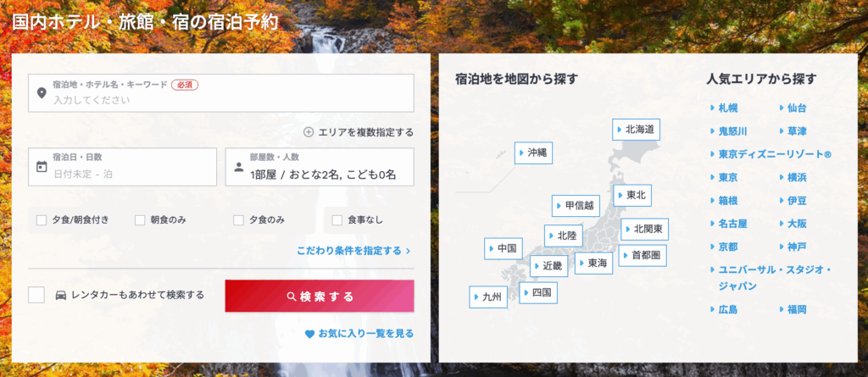Open the 宿泊日・日数 date picker

click(x=122, y=167)
